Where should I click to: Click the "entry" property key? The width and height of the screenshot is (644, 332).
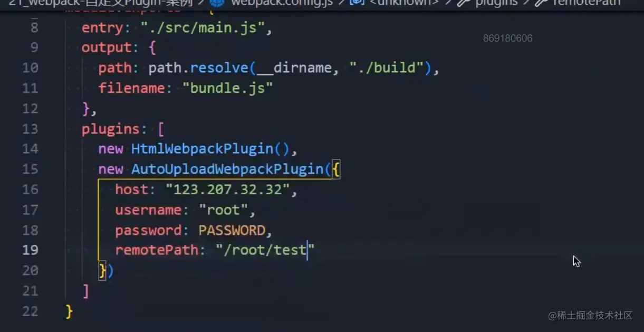[102, 28]
